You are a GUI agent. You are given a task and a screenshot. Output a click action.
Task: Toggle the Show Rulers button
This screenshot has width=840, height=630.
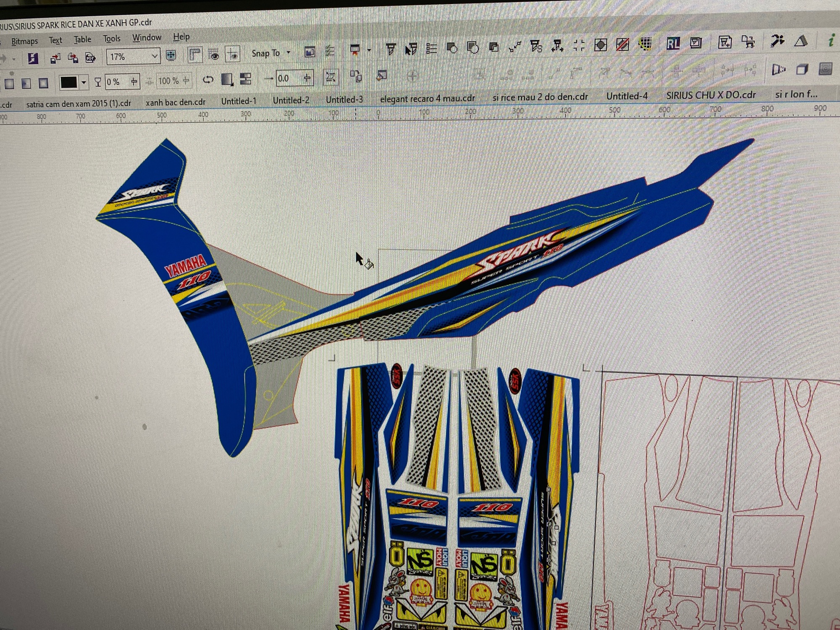tap(194, 55)
